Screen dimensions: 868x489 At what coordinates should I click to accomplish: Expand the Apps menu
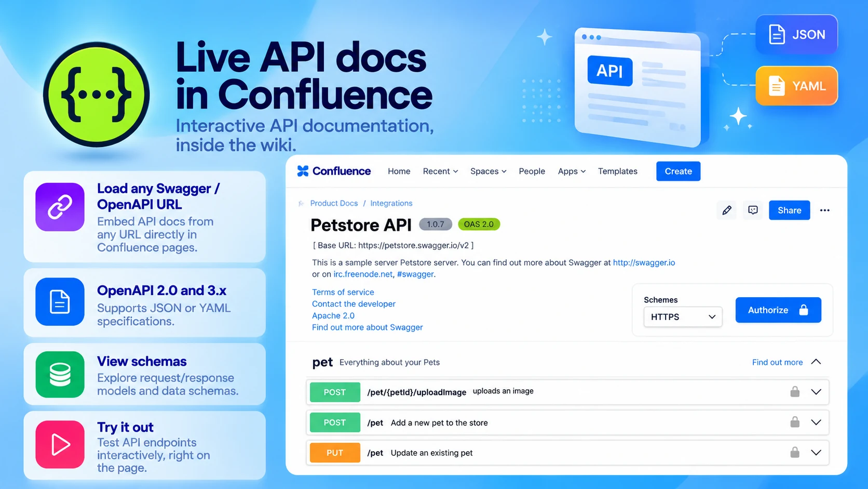pyautogui.click(x=572, y=171)
